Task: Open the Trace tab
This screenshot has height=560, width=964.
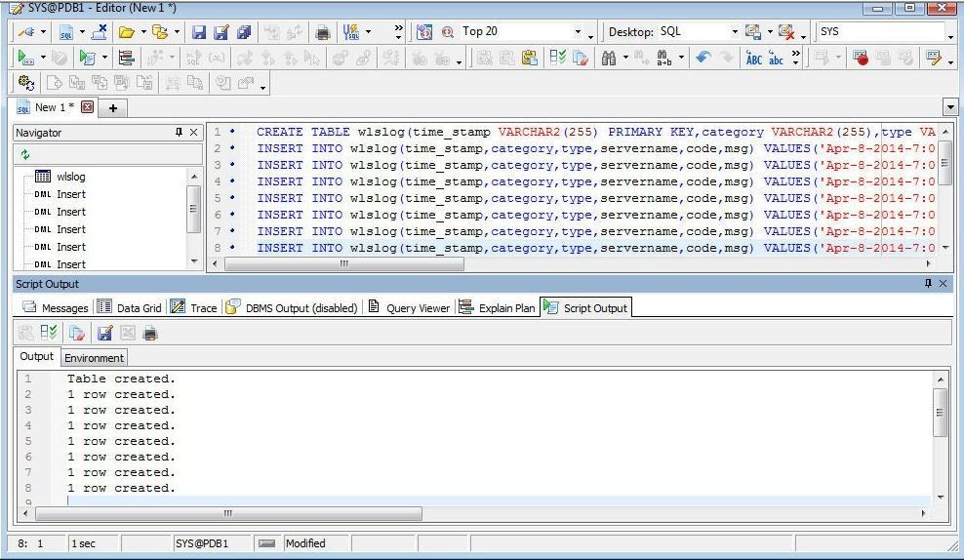Action: [193, 308]
